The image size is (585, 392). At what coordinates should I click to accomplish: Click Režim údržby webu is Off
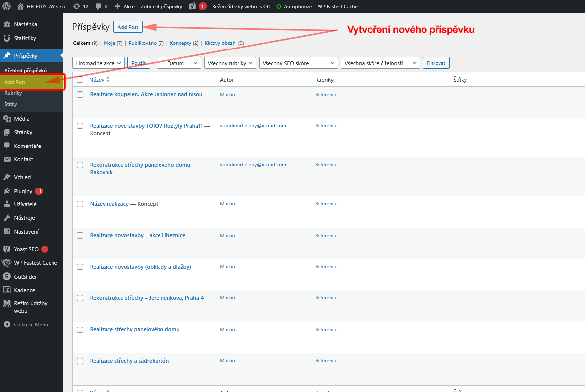click(241, 7)
